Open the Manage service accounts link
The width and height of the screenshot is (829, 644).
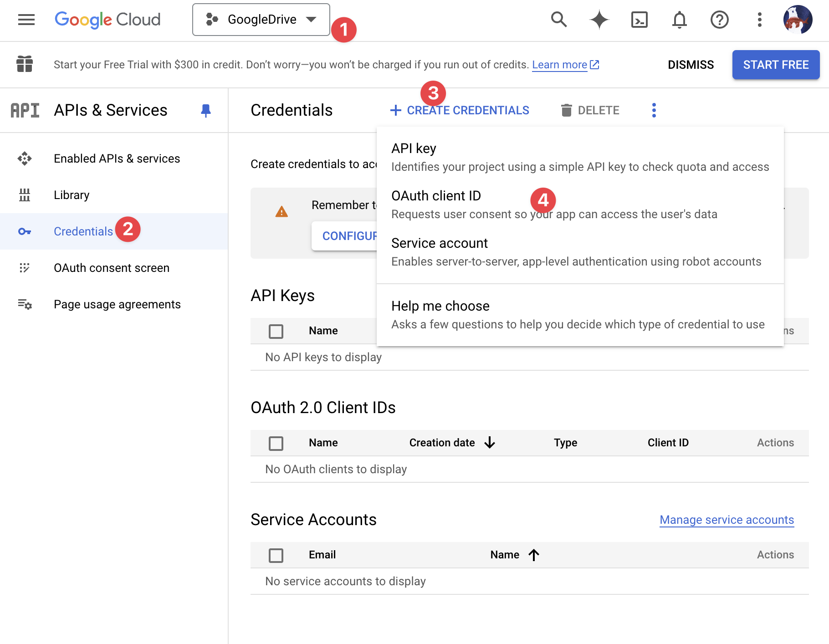tap(726, 520)
